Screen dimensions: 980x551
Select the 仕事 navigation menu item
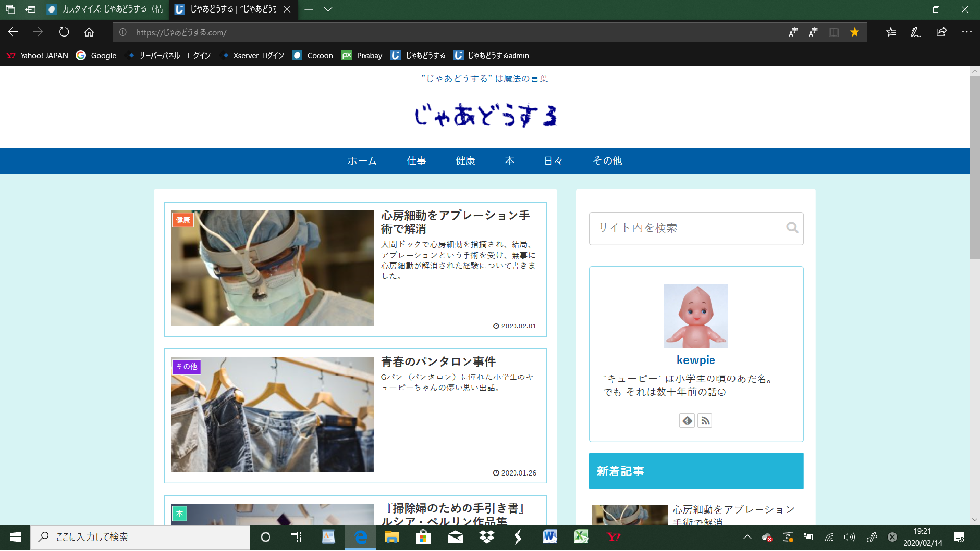tap(416, 161)
